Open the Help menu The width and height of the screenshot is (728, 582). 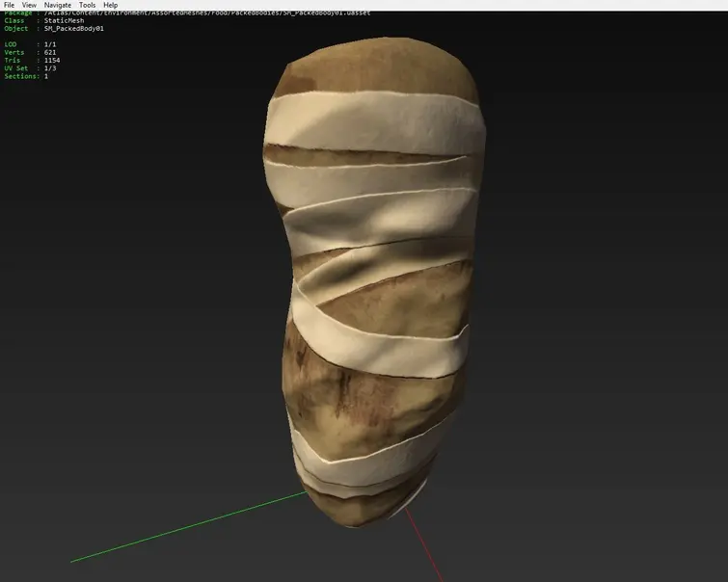tap(111, 5)
